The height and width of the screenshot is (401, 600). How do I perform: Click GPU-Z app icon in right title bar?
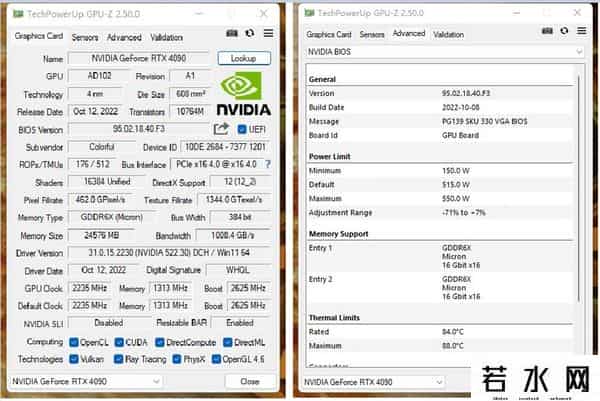click(x=309, y=13)
